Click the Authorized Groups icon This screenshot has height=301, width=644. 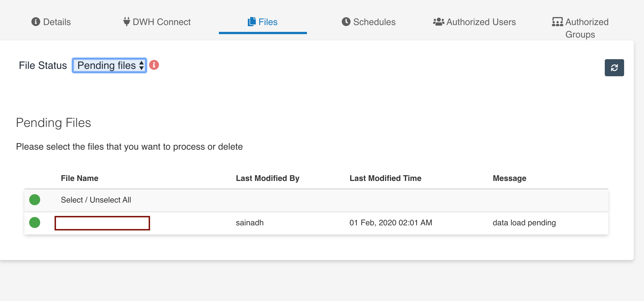click(557, 21)
